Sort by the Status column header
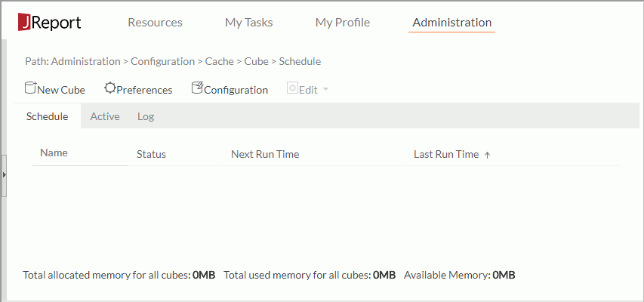644x302 pixels. click(x=151, y=155)
